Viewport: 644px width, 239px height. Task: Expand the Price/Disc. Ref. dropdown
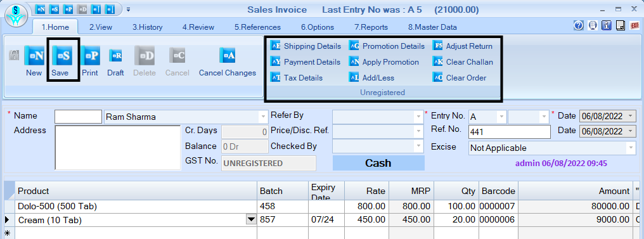418,131
